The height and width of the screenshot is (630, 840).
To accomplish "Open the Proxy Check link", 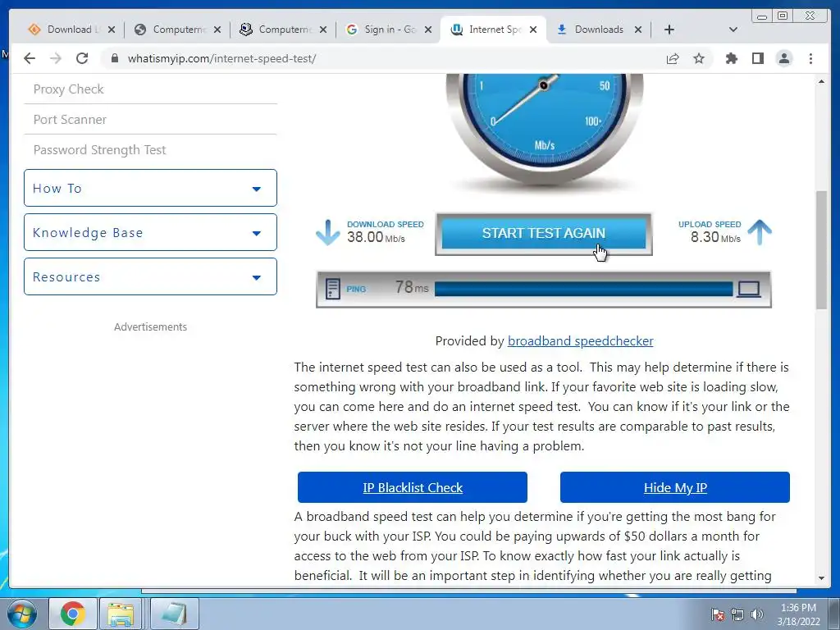I will [x=69, y=89].
